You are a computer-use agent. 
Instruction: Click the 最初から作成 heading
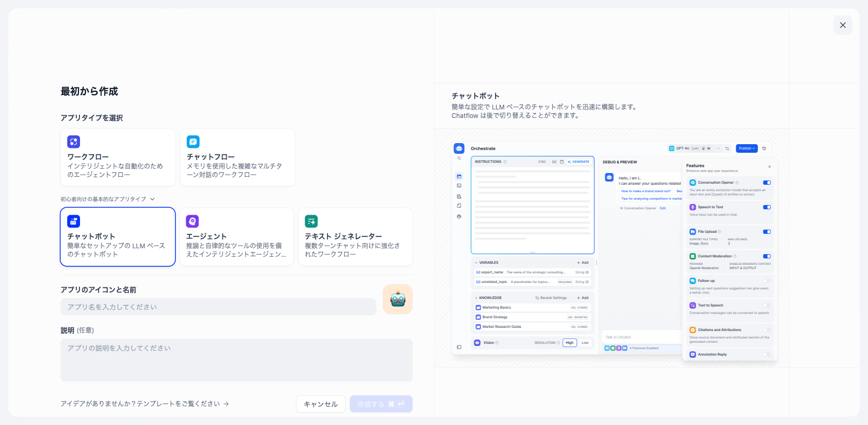click(x=89, y=91)
